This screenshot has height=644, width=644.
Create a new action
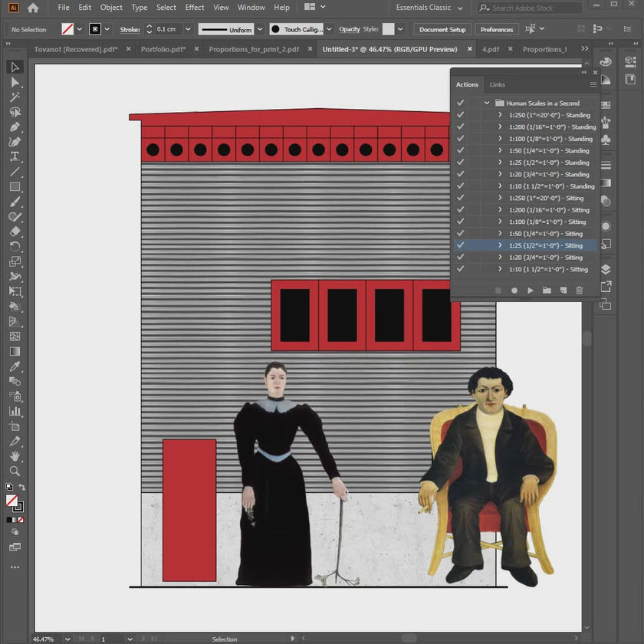[x=563, y=291]
